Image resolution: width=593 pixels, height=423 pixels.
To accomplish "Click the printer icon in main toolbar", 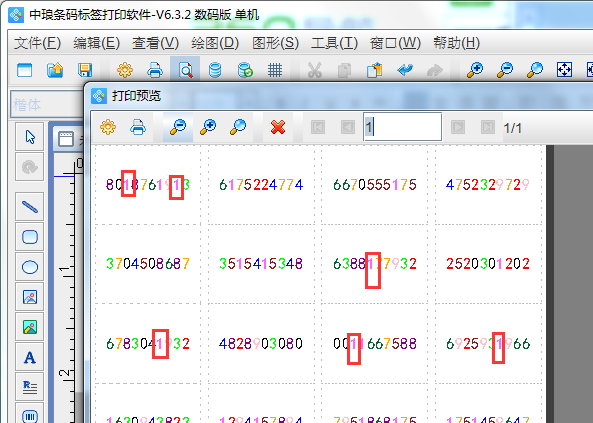I will coord(155,70).
